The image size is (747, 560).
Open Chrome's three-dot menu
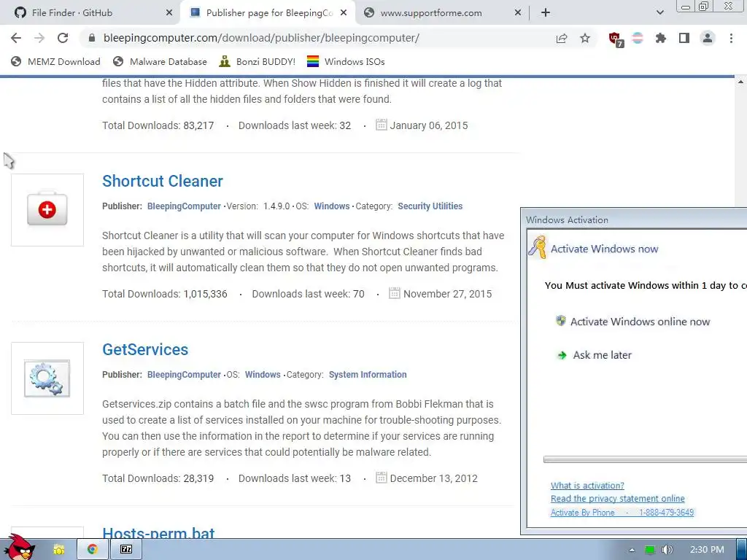pos(731,38)
